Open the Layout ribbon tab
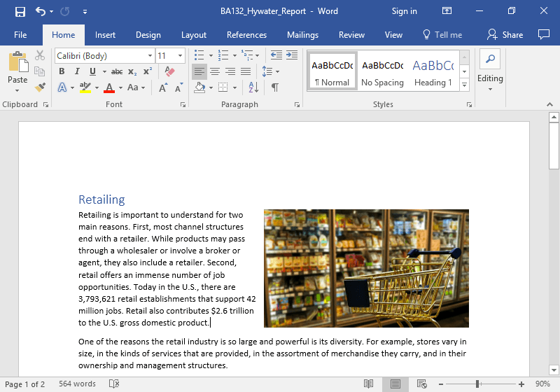Image resolution: width=560 pixels, height=392 pixels. [194, 35]
